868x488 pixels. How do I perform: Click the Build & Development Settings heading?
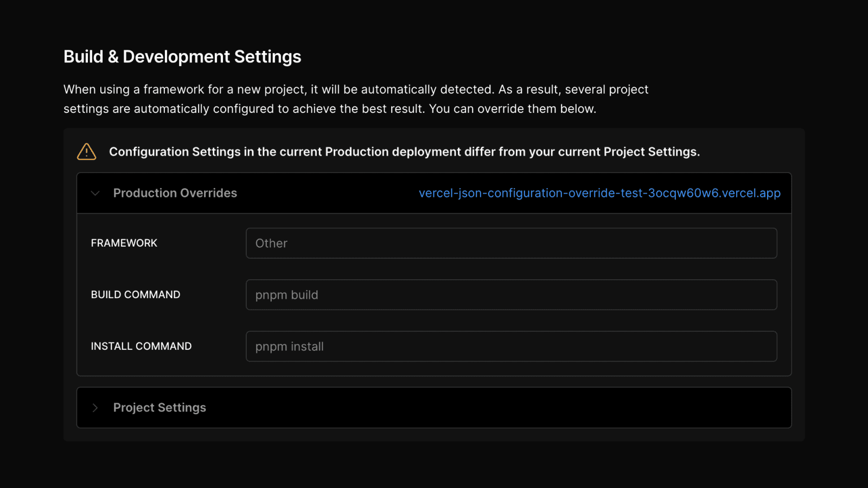[x=182, y=57]
